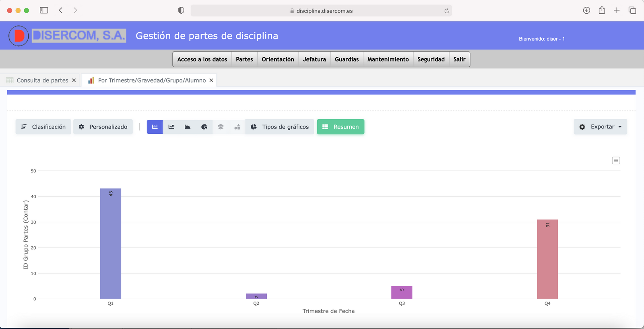Click the Personalizado button

103,127
